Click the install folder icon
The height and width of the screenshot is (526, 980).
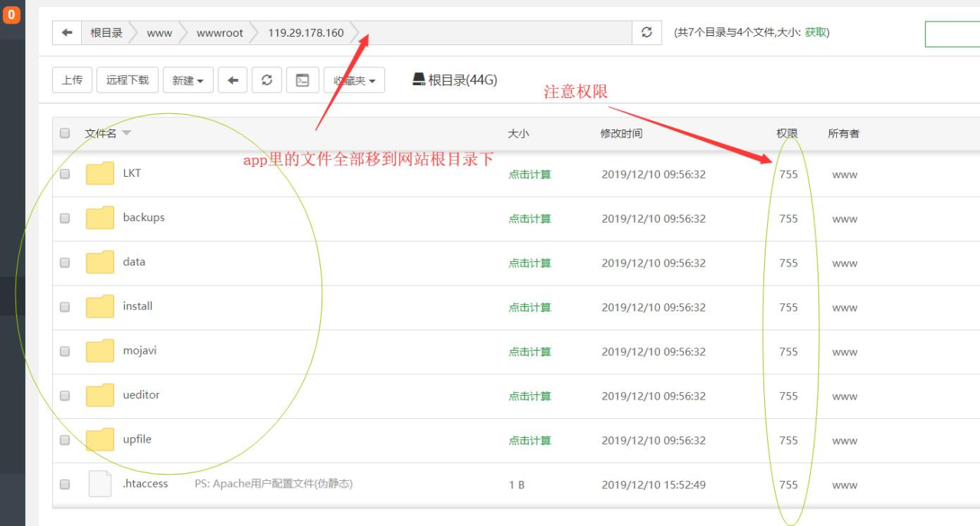[x=100, y=307]
